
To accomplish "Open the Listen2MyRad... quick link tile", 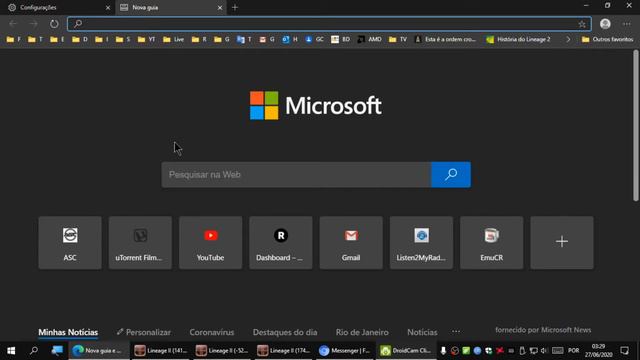I will [421, 242].
